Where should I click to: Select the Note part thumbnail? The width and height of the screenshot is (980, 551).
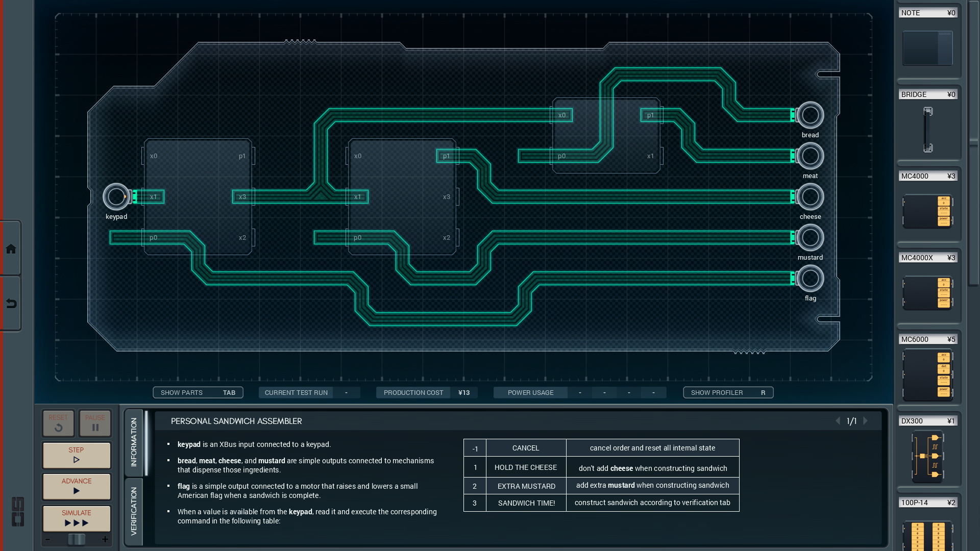927,48
